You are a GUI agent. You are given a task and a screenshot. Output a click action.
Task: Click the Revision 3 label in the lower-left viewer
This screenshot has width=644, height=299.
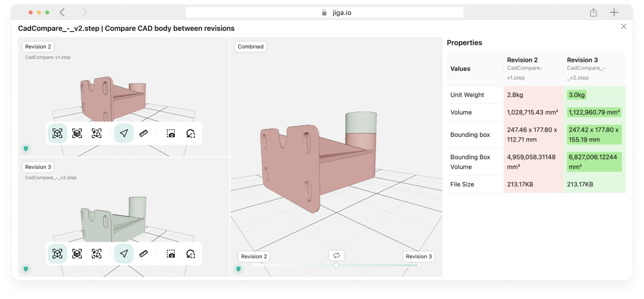38,167
